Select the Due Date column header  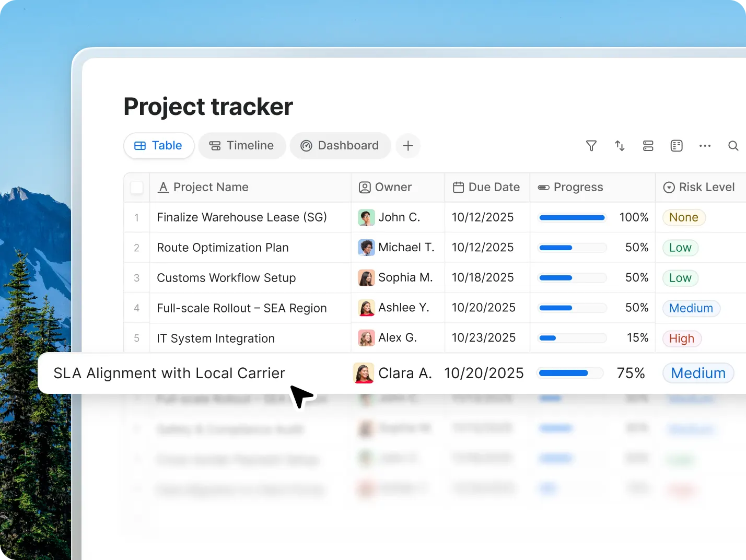pyautogui.click(x=487, y=188)
